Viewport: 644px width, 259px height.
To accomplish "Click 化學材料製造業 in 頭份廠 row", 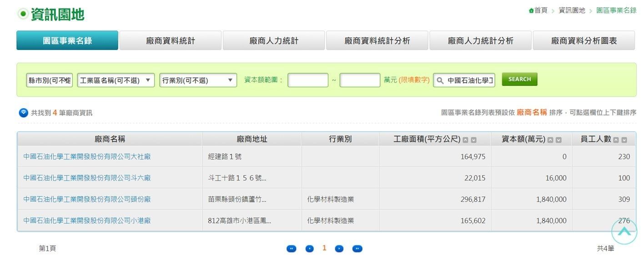I will coord(330,199).
